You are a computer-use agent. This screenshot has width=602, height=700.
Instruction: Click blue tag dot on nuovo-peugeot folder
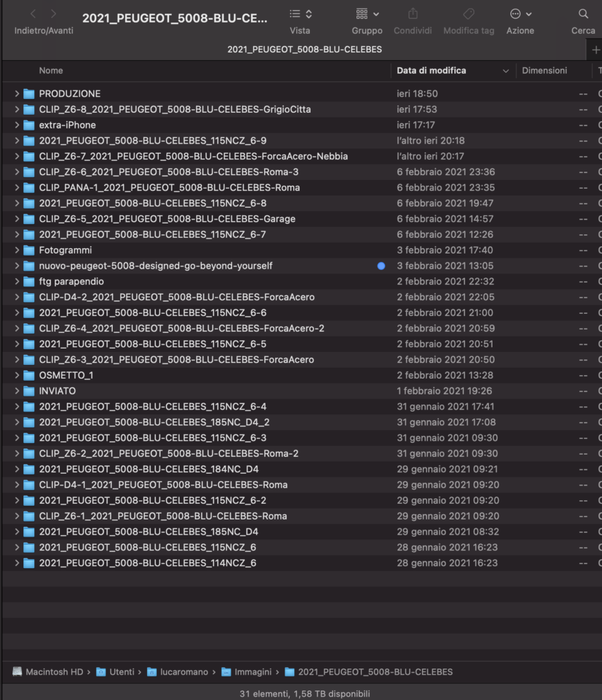click(x=381, y=266)
